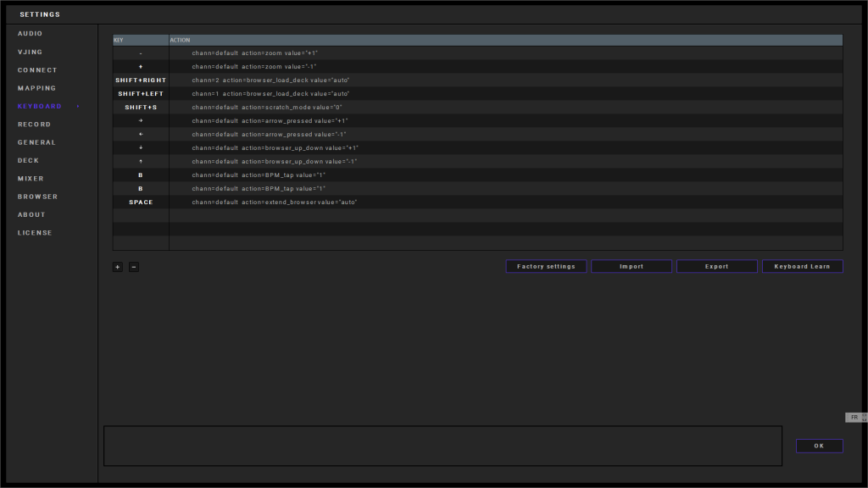This screenshot has height=488, width=868.
Task: Click the minus icon to remove mapping
Action: (134, 267)
